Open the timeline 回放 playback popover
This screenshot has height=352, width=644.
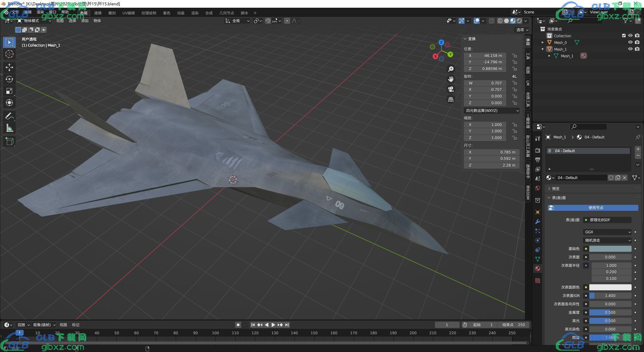point(23,325)
